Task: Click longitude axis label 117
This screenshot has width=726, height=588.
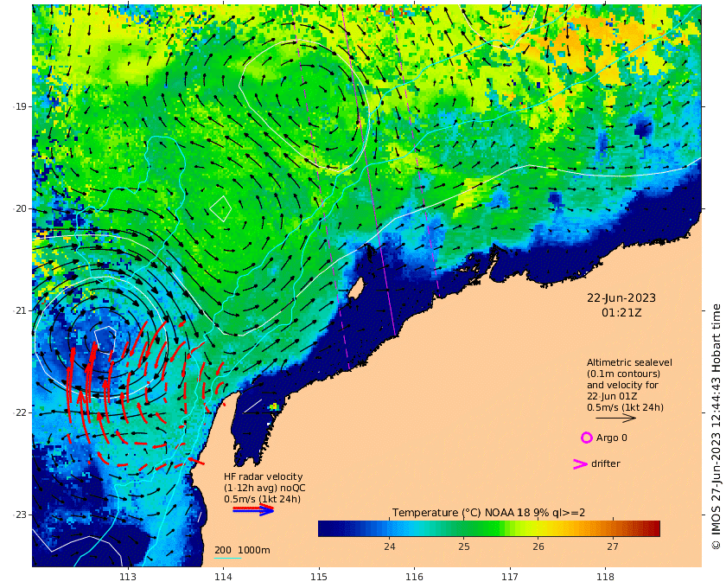Action: coord(510,577)
